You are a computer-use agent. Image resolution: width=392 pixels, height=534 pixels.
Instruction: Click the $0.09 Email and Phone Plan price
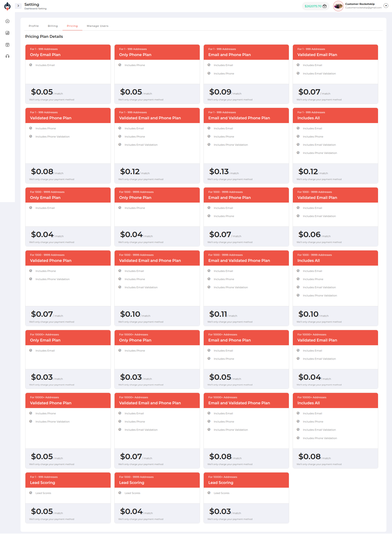click(x=220, y=92)
